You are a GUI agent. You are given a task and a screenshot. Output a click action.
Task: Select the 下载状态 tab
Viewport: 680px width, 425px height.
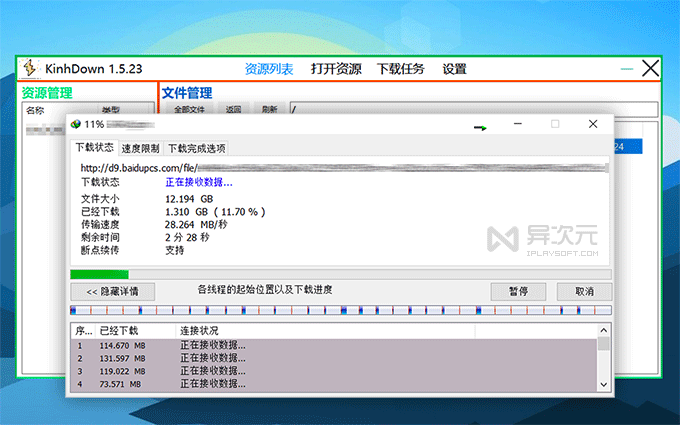click(x=95, y=147)
